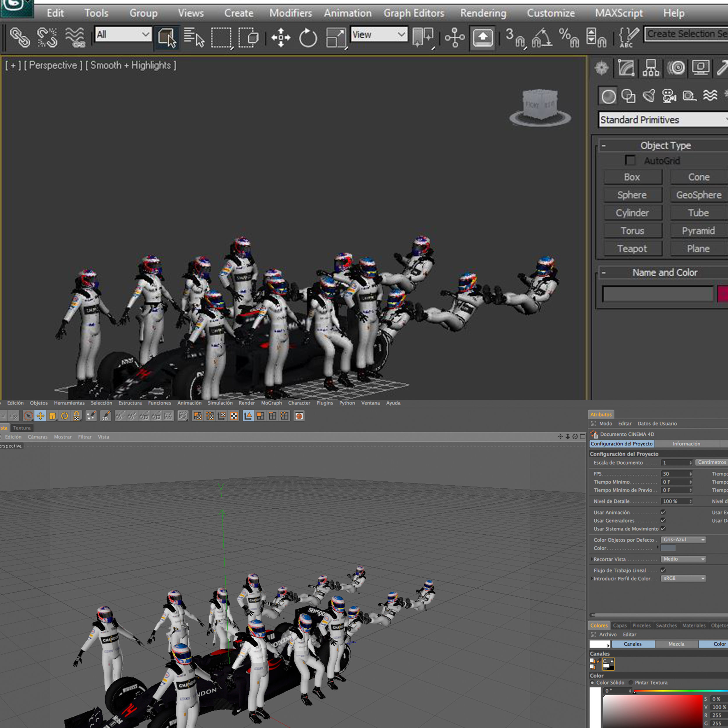Screen dimensions: 728x728
Task: Open the All selection filter dropdown
Action: [x=123, y=35]
